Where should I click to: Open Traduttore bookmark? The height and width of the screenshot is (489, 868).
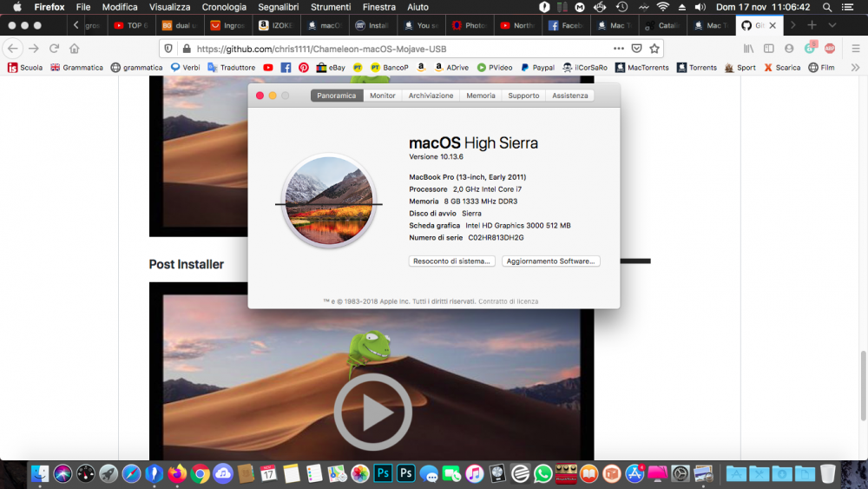click(x=232, y=68)
